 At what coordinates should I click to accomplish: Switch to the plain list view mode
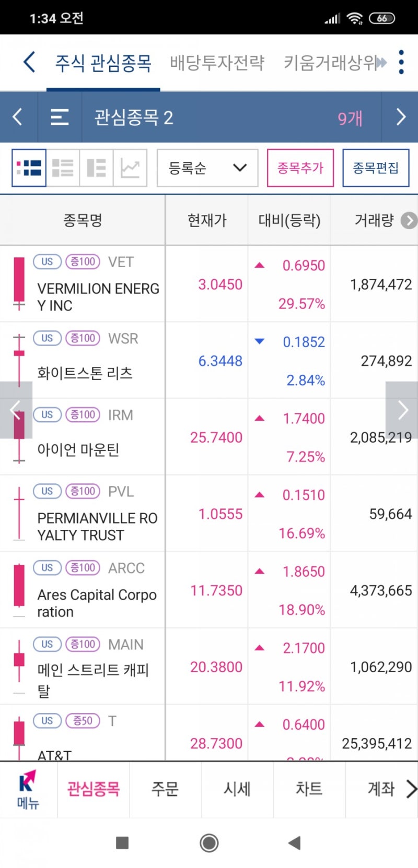[63, 168]
